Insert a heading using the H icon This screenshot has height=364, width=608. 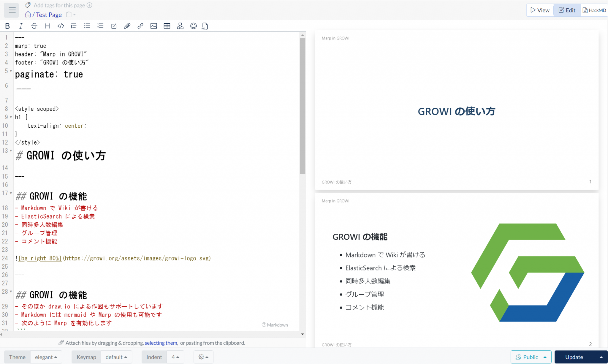[x=47, y=26]
